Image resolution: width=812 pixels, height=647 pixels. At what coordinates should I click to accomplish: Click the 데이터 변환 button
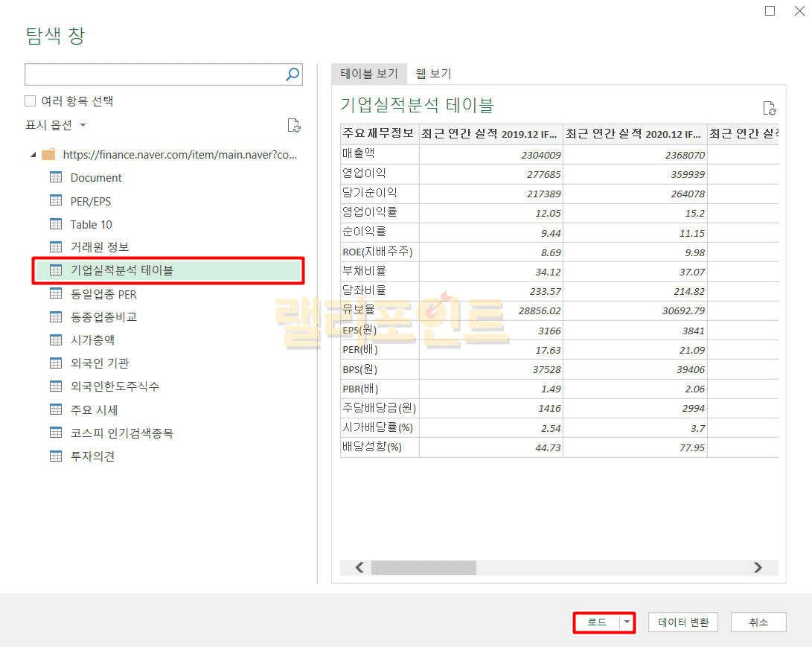[x=683, y=622]
